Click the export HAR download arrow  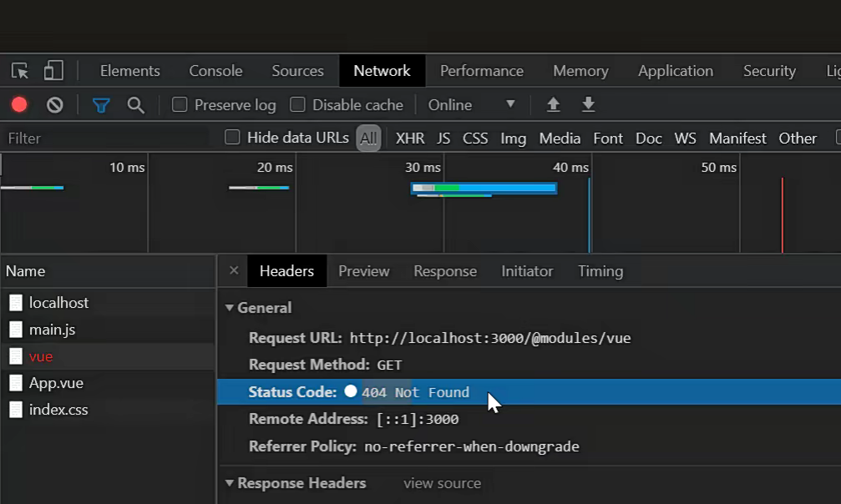click(588, 104)
